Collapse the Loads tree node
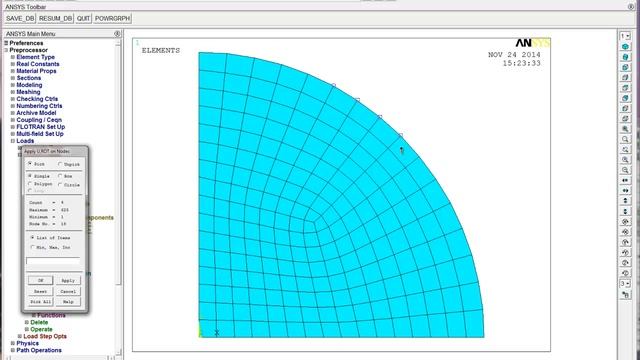The width and height of the screenshot is (640, 360). click(x=13, y=141)
